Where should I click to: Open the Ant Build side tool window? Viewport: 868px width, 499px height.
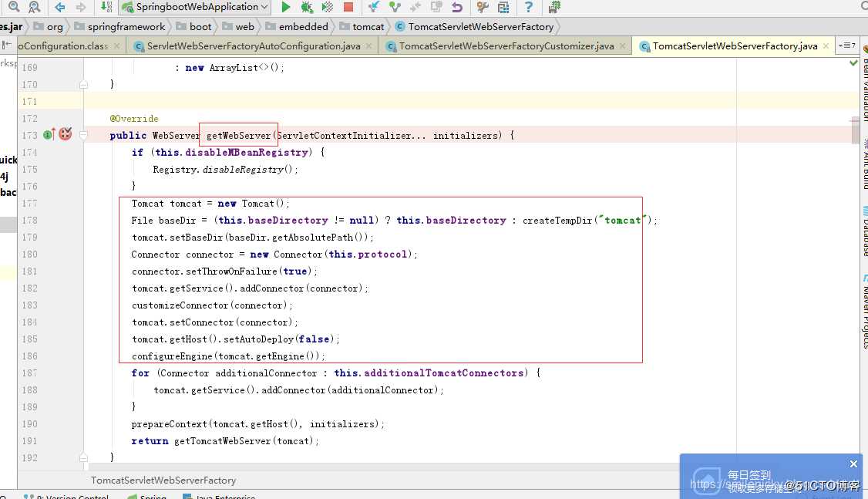pos(863,164)
